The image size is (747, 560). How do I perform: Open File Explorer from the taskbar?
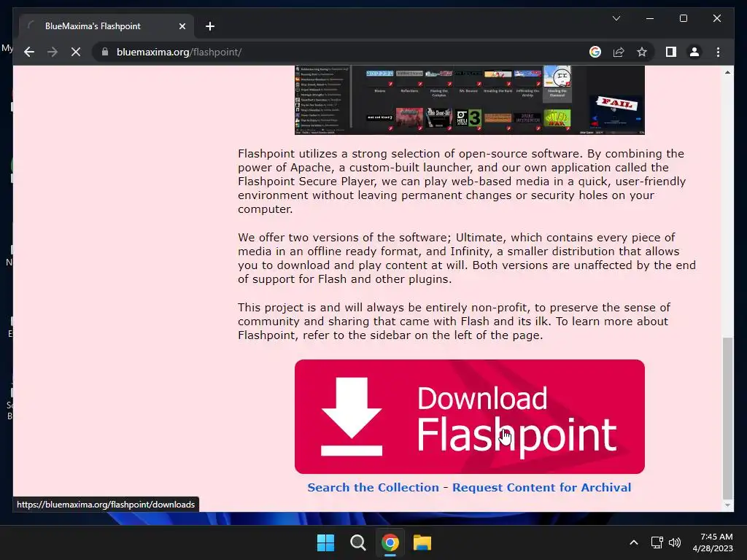pyautogui.click(x=422, y=542)
